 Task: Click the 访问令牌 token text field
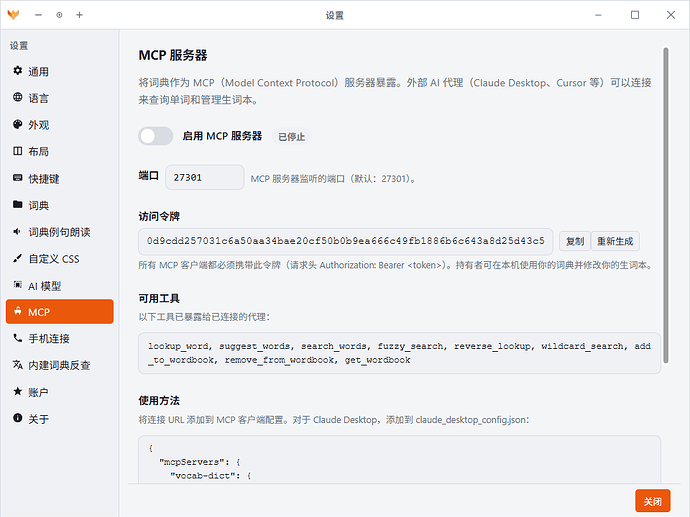tap(345, 241)
